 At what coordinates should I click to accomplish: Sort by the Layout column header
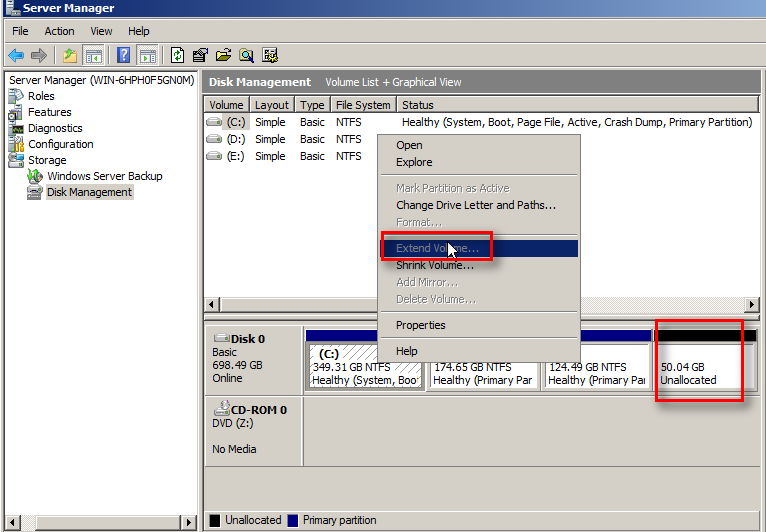272,105
